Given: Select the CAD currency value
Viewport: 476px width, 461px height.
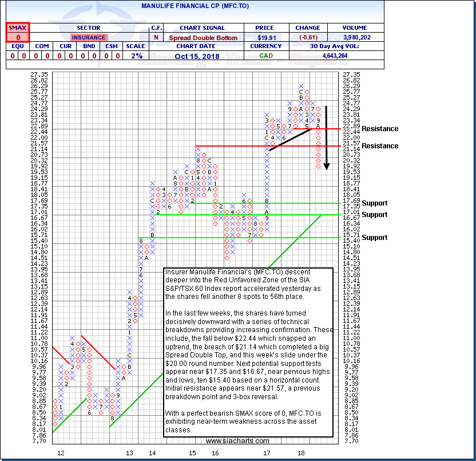Looking at the screenshot, I should (x=266, y=56).
